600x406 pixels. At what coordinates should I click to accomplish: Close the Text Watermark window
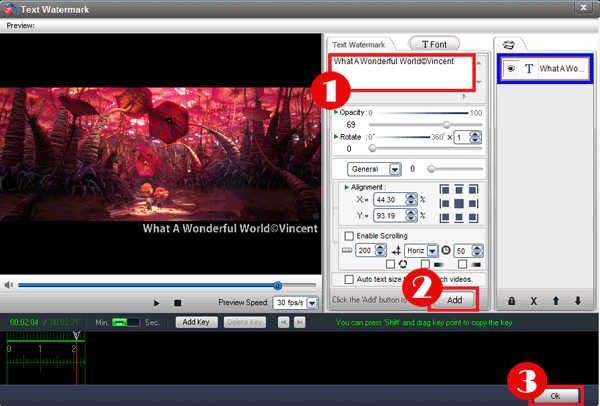tap(584, 7)
